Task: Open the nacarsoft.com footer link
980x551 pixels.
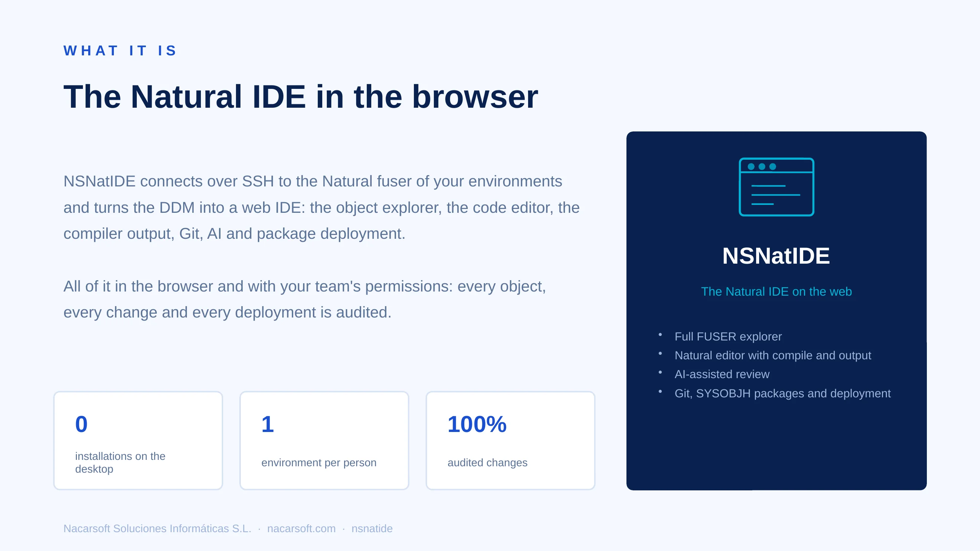Action: (x=301, y=528)
